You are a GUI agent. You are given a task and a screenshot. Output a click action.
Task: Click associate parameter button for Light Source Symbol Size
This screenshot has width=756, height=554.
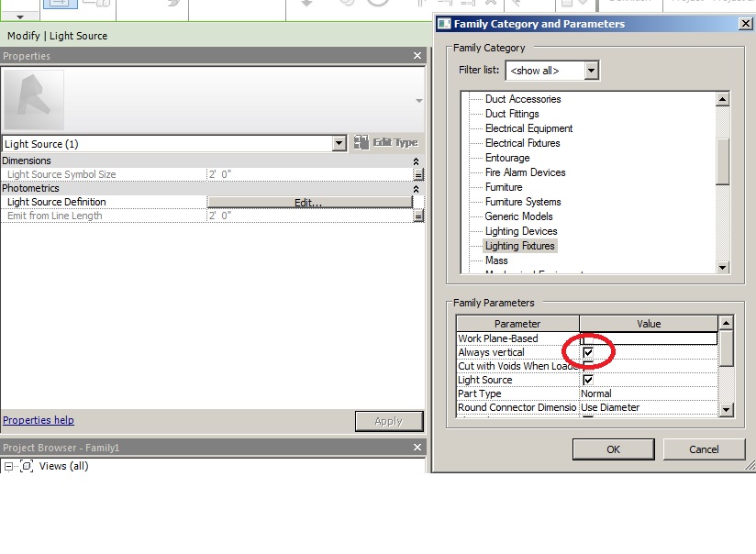pos(418,174)
